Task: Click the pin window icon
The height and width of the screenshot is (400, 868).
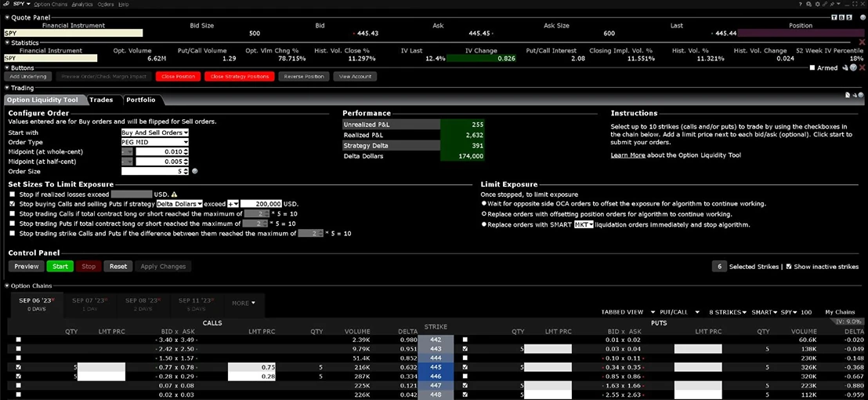Action: point(832,5)
